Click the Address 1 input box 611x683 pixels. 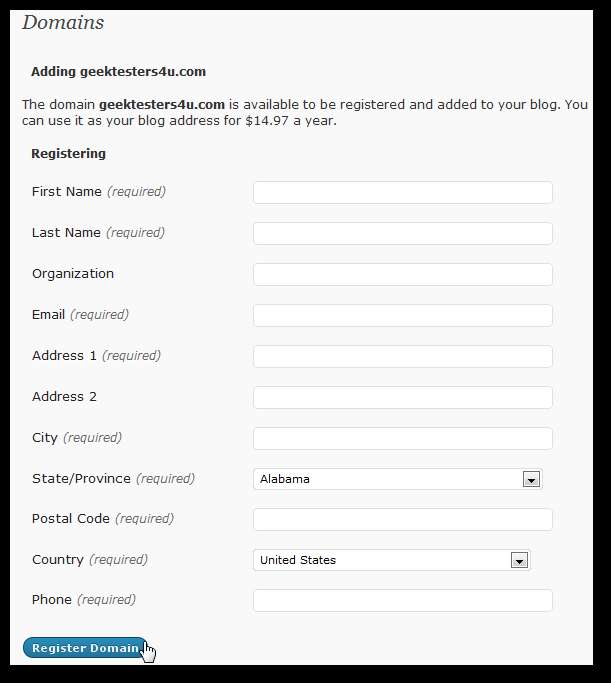402,356
